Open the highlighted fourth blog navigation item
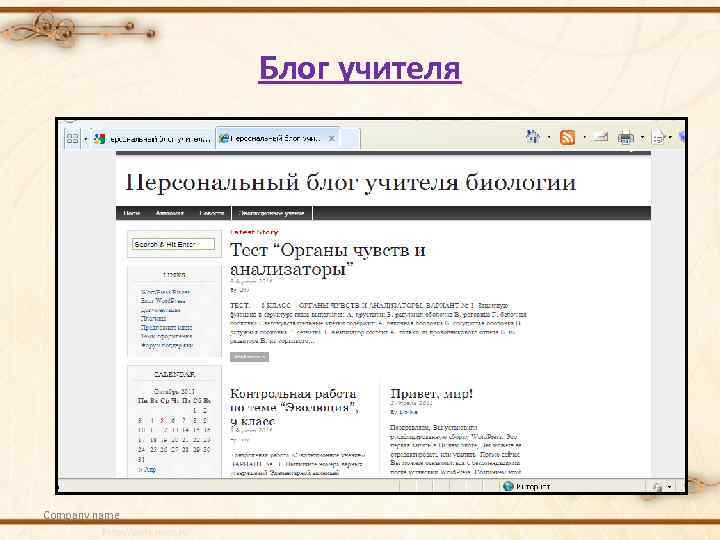 pyautogui.click(x=272, y=213)
